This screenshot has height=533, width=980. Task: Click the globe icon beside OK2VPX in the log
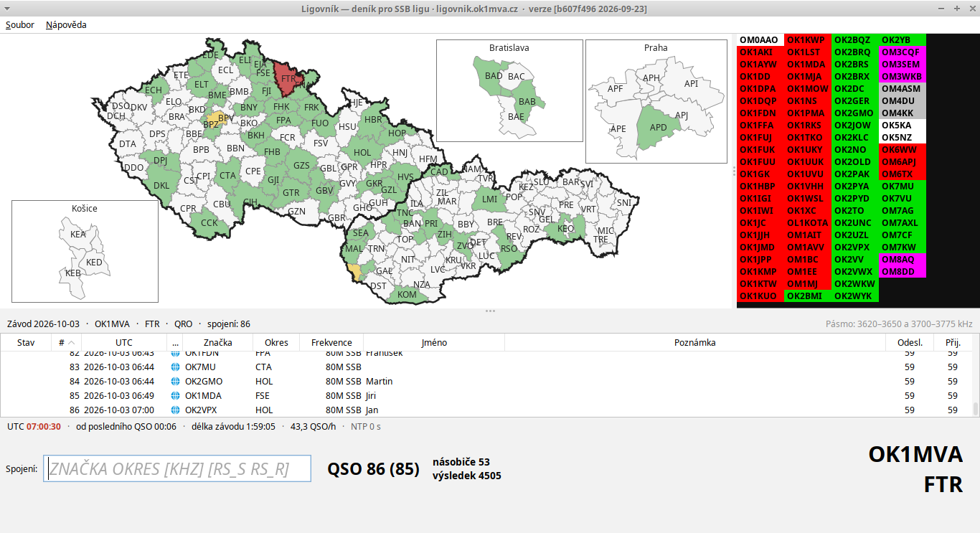click(175, 410)
